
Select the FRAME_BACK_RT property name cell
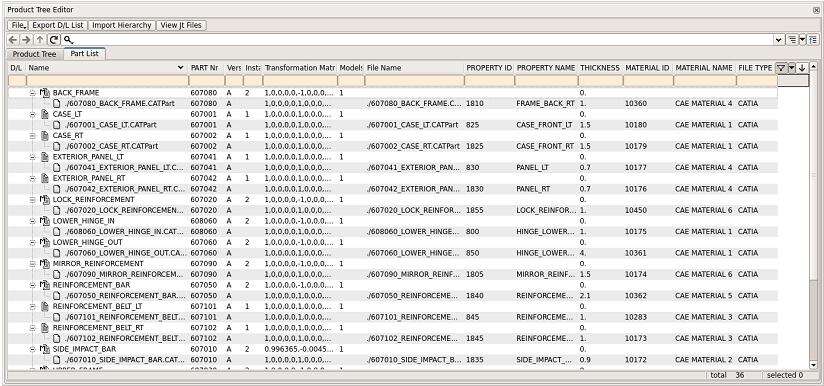545,103
